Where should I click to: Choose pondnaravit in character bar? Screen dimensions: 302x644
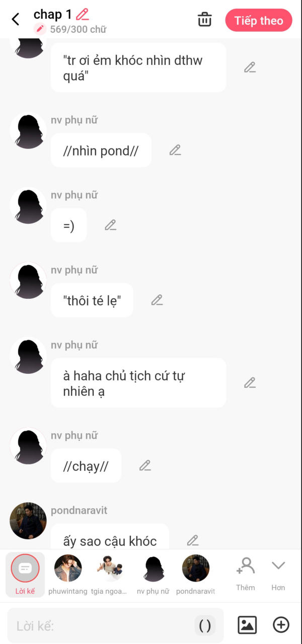[x=195, y=574]
